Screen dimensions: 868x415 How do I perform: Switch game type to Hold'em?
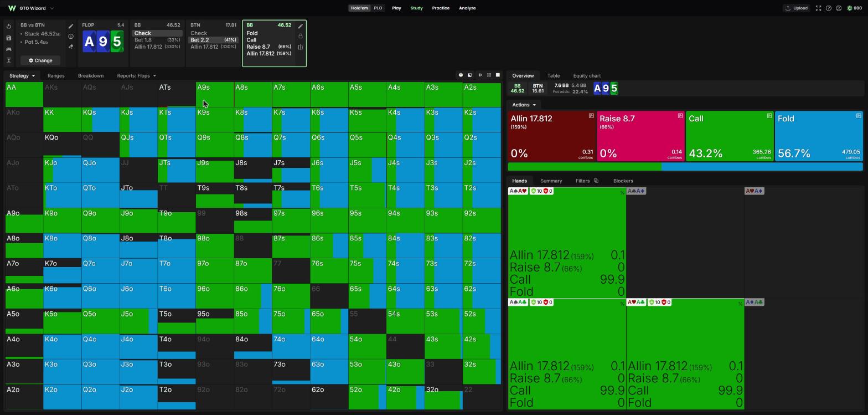point(359,8)
